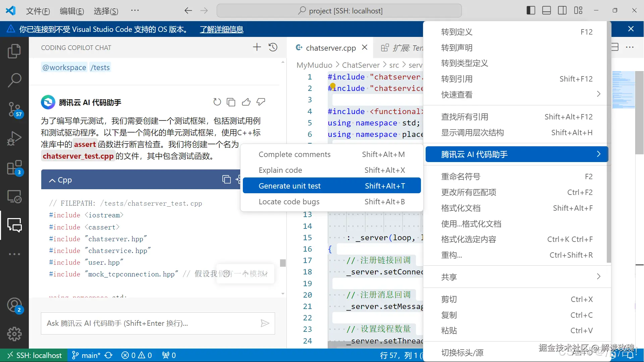This screenshot has height=362, width=644.
Task: Customize the editor layout
Action: (578, 10)
